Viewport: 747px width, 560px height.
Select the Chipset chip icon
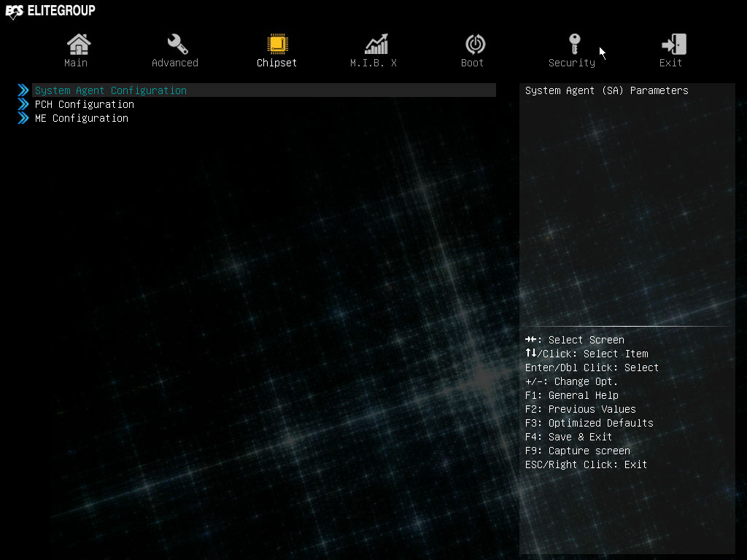(277, 44)
